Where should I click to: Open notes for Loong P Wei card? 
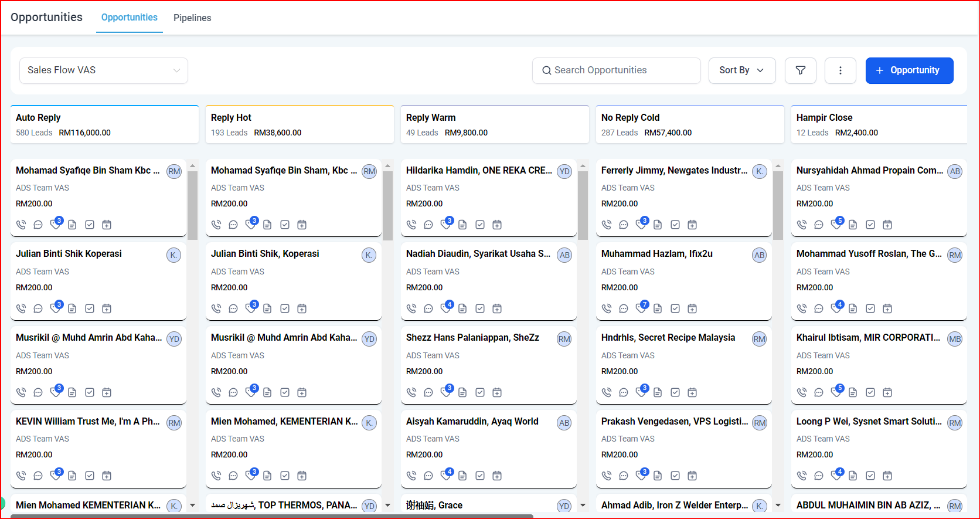[x=853, y=476]
